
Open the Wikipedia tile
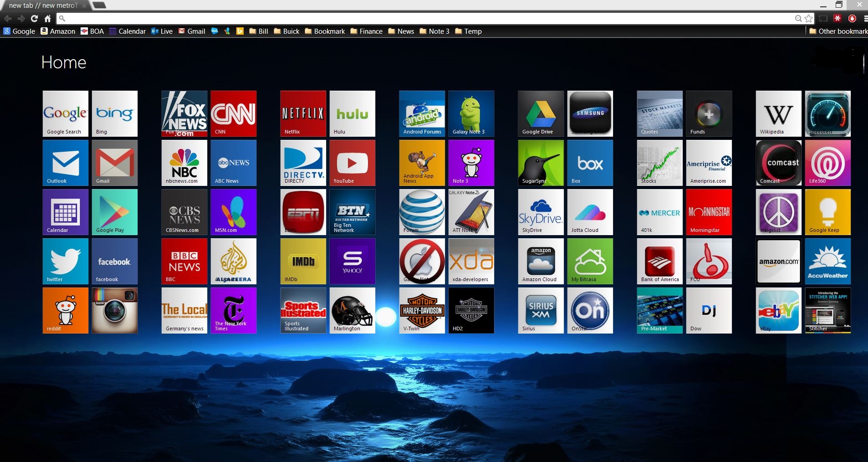point(779,113)
